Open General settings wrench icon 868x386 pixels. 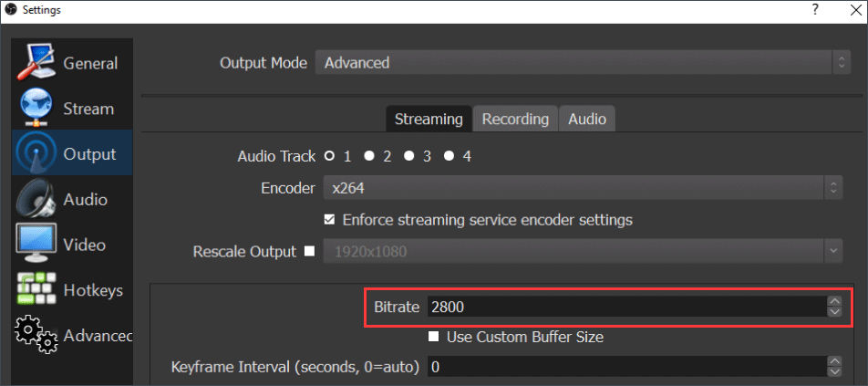pyautogui.click(x=37, y=63)
